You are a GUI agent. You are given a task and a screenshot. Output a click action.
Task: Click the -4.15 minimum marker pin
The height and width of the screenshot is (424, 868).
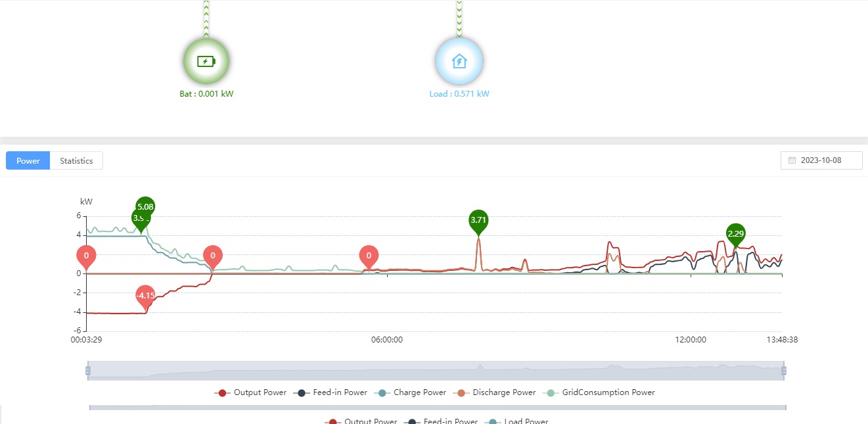point(145,296)
